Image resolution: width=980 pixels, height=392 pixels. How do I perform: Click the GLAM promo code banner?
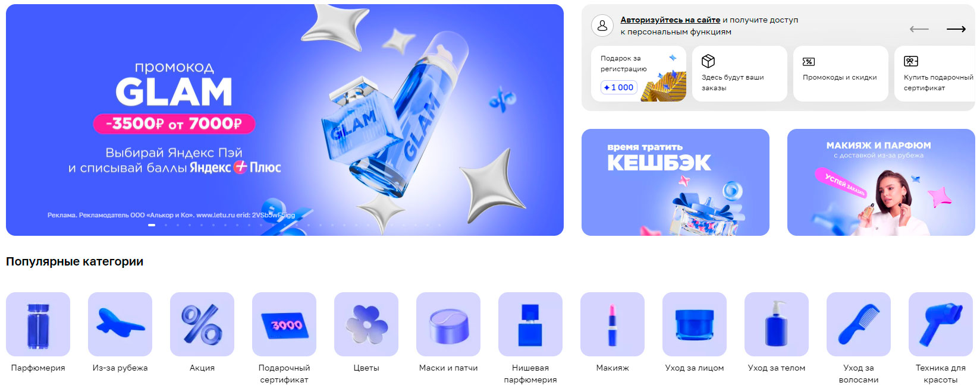[285, 120]
